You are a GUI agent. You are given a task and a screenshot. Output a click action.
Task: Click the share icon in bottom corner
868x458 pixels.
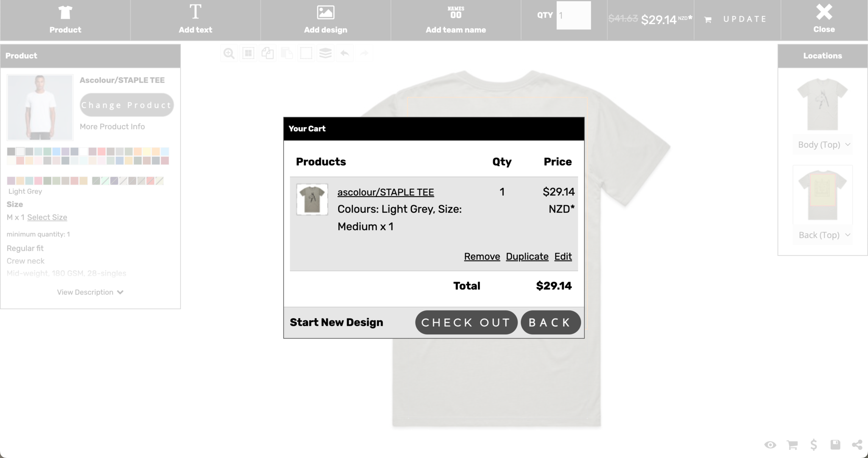(x=857, y=444)
